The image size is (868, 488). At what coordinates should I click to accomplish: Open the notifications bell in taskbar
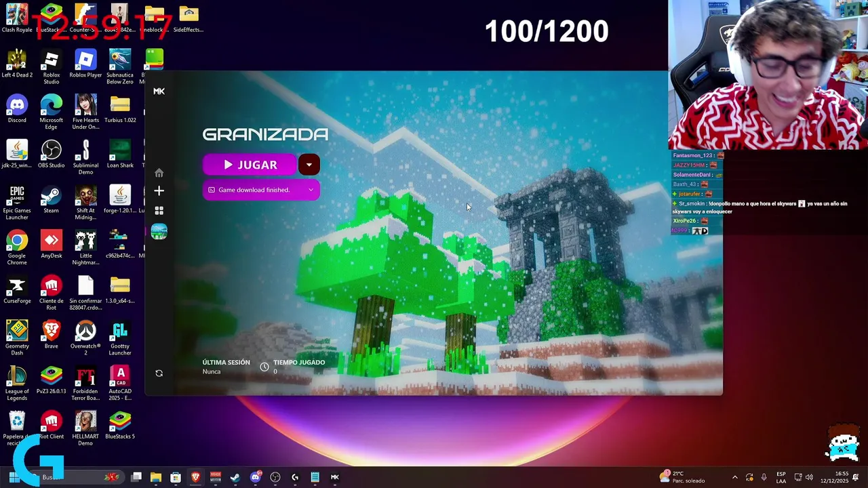pos(855,477)
